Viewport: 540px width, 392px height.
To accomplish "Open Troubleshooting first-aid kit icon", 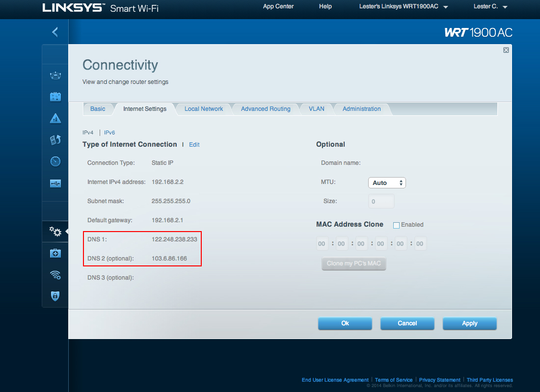I will 55,253.
